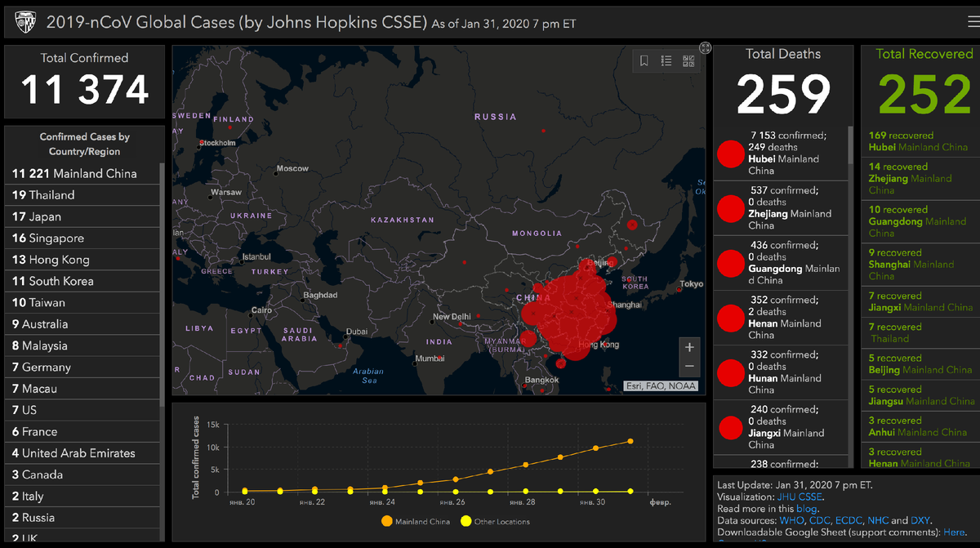Select '2 Italy' in country list
980x548 pixels.
[82, 496]
